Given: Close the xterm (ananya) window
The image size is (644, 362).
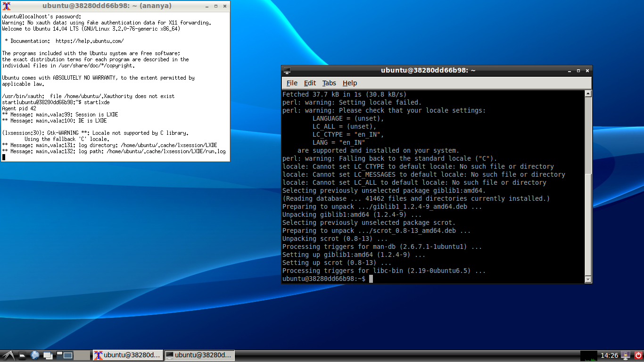Looking at the screenshot, I should tap(225, 6).
